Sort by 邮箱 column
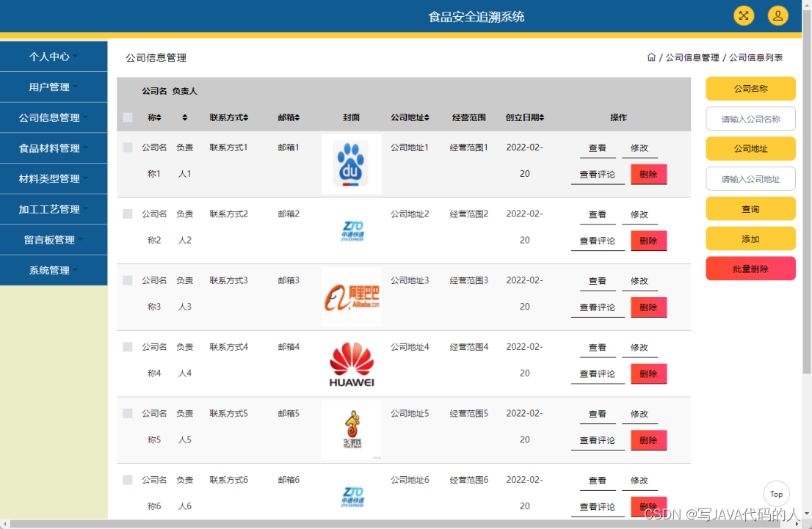The image size is (812, 529). coord(289,117)
